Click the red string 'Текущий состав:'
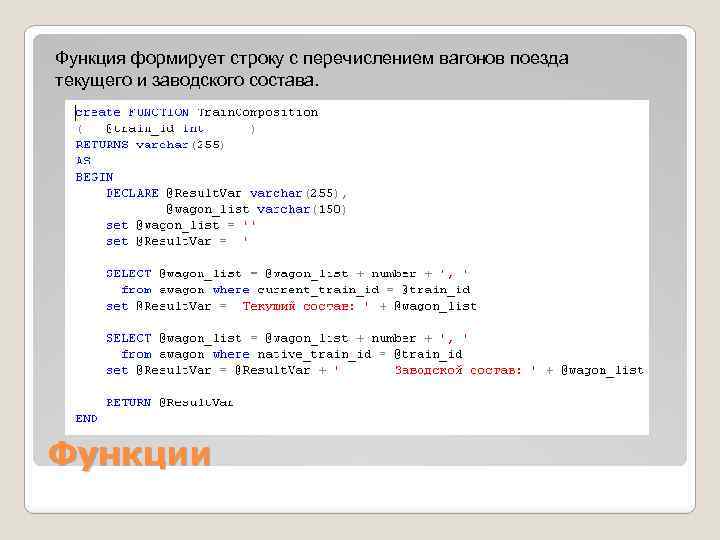 coord(298,306)
